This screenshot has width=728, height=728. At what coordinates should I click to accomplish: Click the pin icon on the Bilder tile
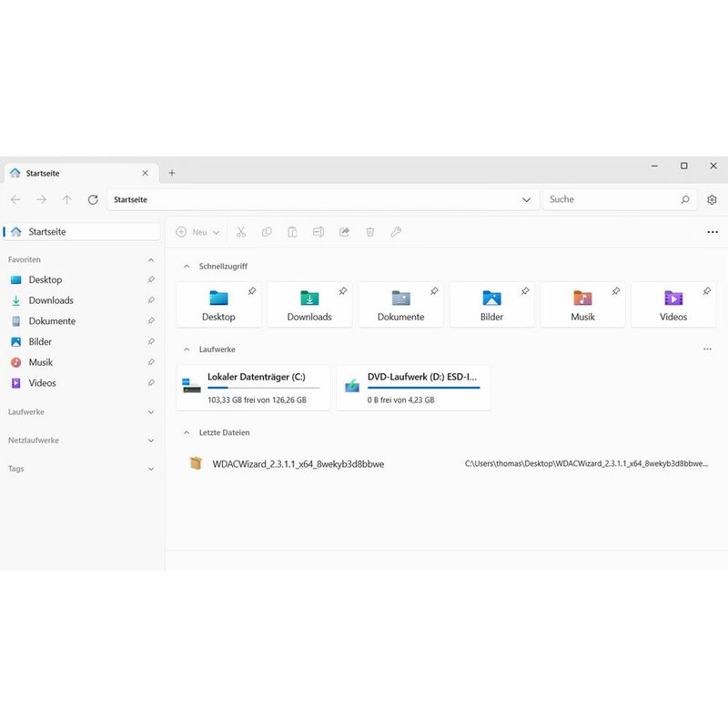(x=525, y=292)
